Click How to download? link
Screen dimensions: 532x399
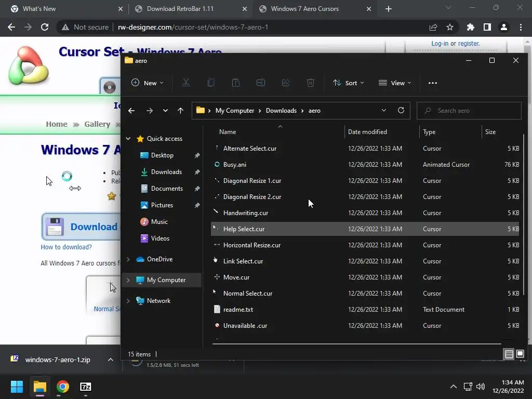pos(66,247)
